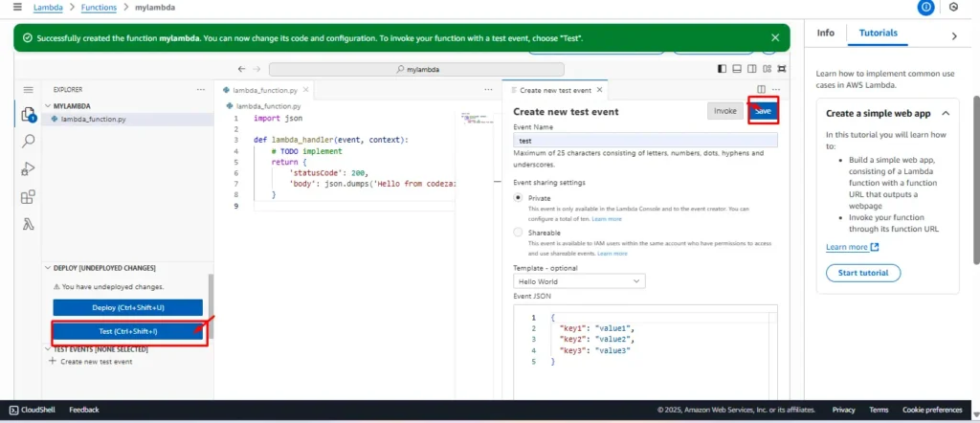980x423 pixels.
Task: Open the Search icon in the activity bar
Action: [28, 142]
